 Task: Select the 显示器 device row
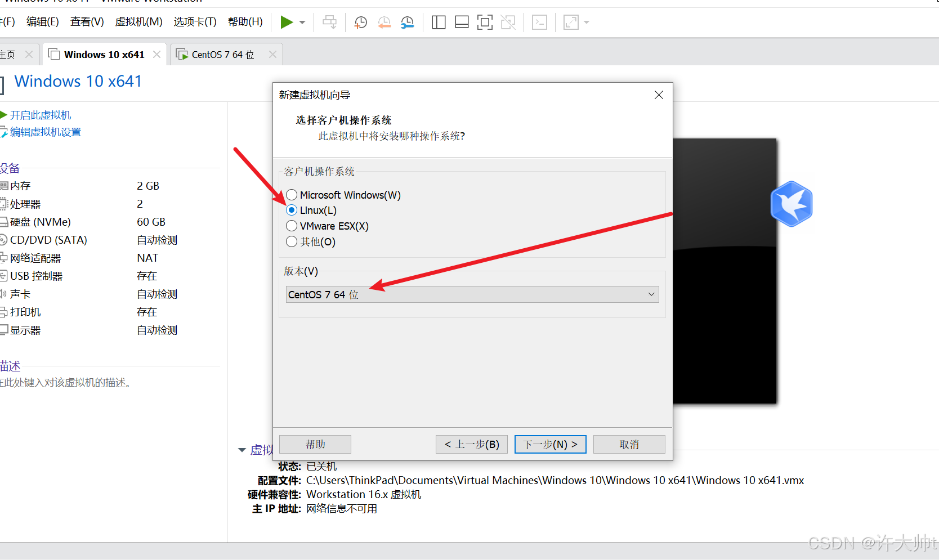tap(110, 330)
